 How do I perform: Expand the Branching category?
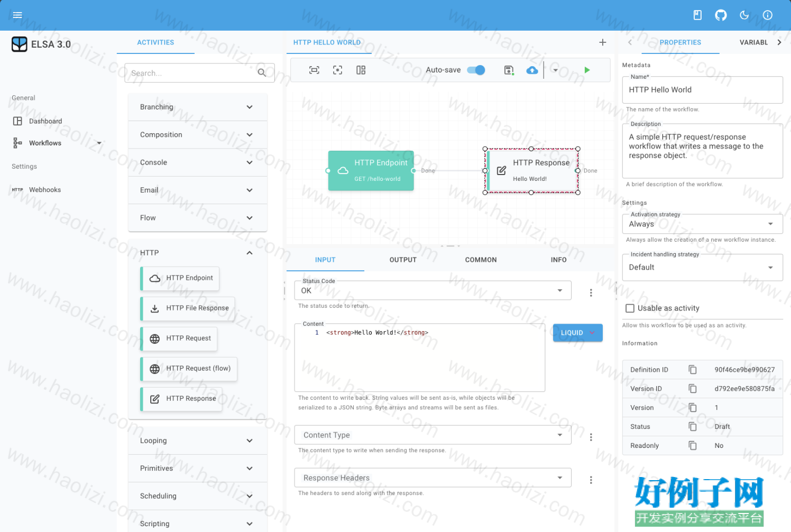point(197,107)
